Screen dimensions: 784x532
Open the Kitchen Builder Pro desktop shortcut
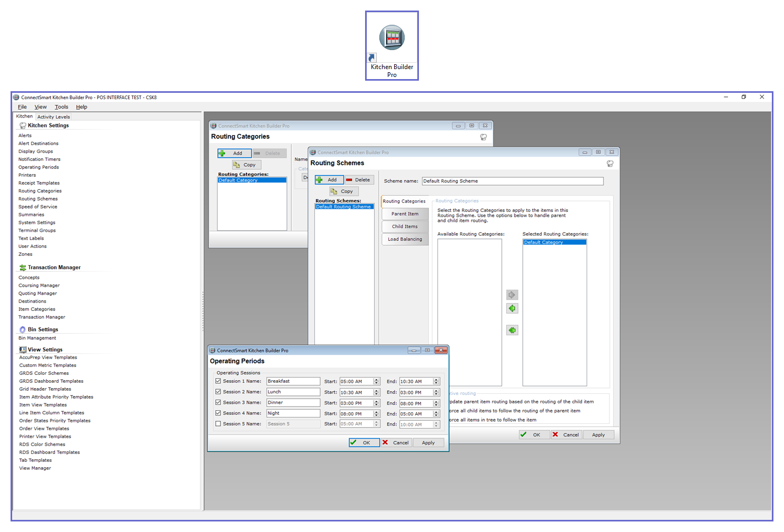pos(391,46)
